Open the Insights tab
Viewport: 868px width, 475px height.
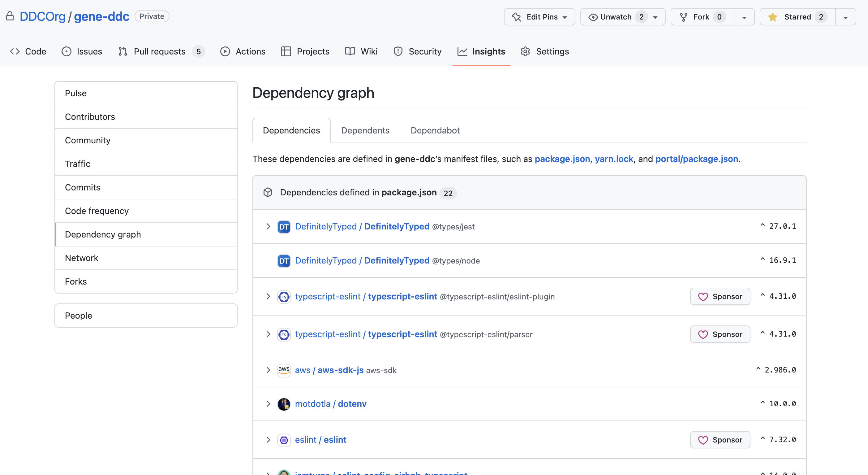(x=482, y=51)
